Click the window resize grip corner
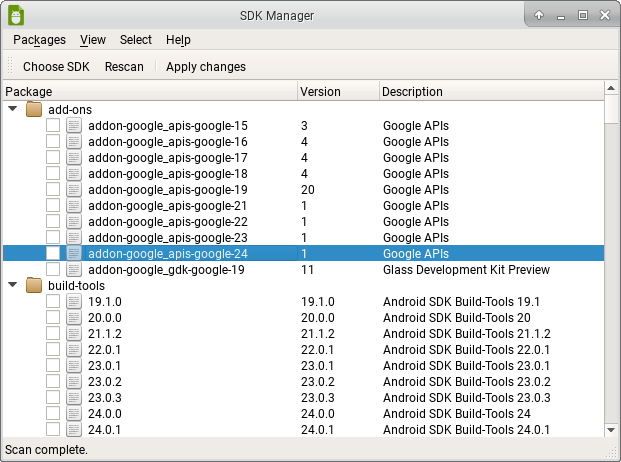 [612, 453]
